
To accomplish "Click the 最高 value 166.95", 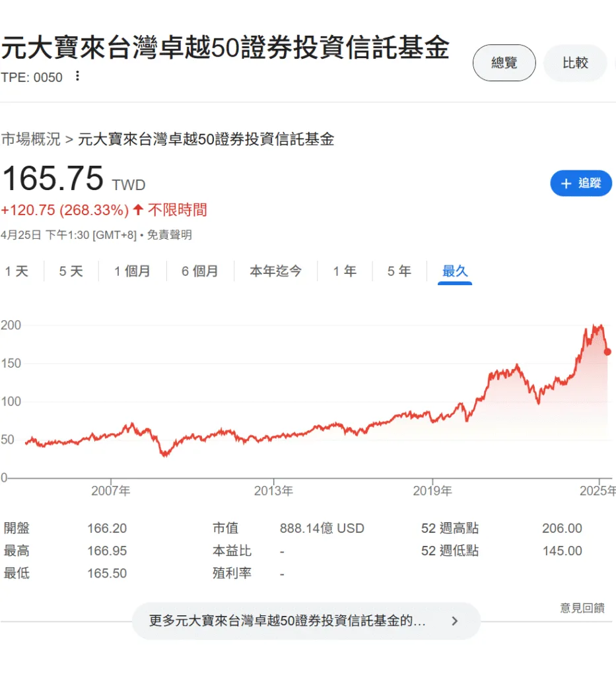I will tap(107, 551).
